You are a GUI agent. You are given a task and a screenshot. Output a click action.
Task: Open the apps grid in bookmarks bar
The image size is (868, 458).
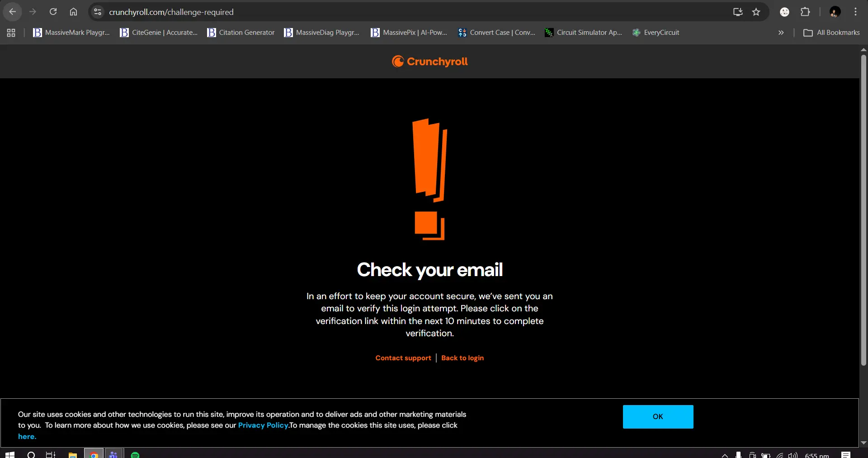[11, 33]
